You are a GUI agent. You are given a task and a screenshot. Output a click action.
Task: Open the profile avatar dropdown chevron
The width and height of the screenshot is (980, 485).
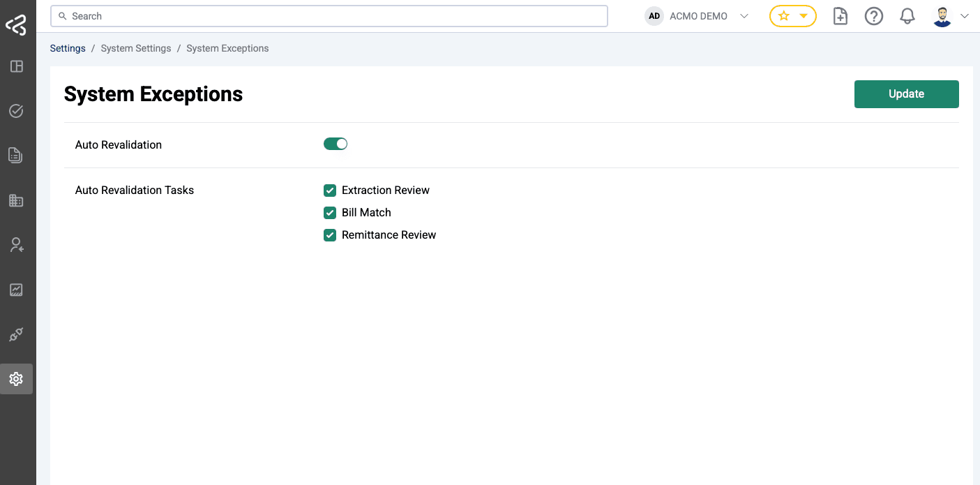(x=965, y=15)
